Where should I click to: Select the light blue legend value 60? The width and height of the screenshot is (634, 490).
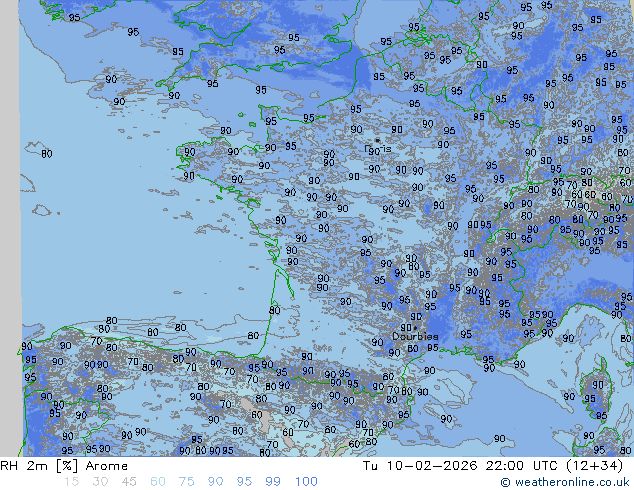tap(158, 482)
